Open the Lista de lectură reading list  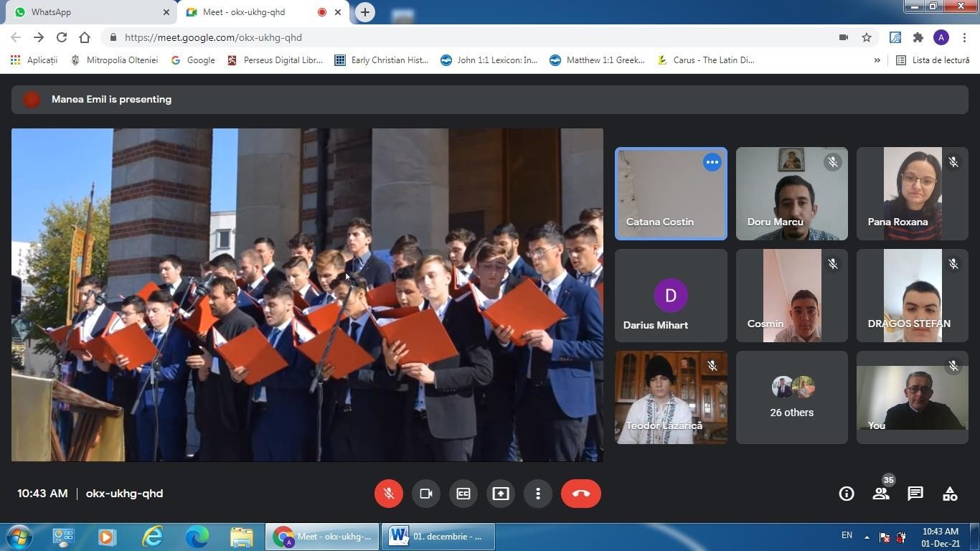point(933,60)
